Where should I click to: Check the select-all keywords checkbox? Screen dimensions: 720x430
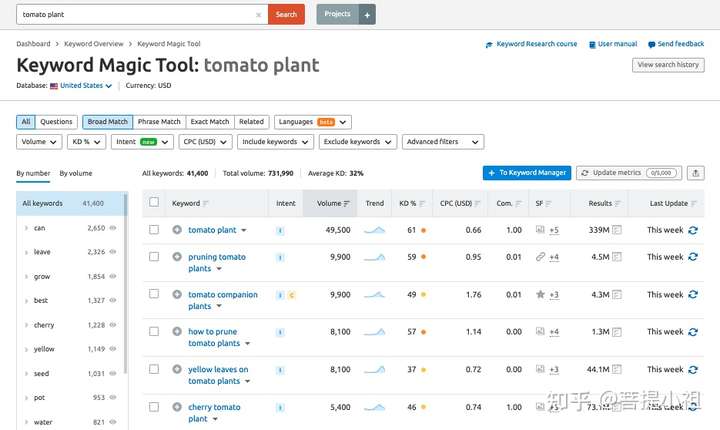(x=154, y=202)
